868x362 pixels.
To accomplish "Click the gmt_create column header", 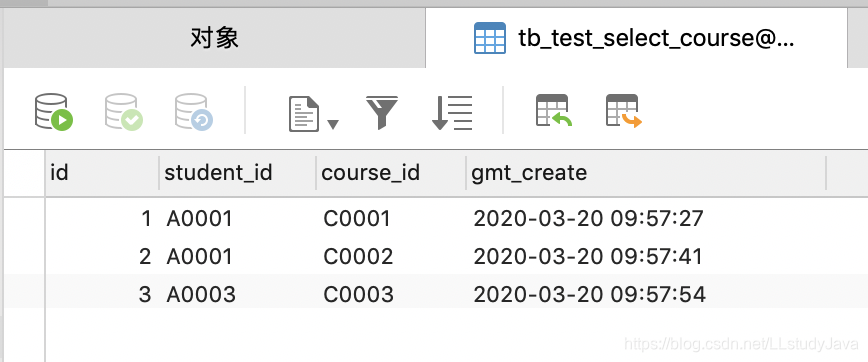I will pos(646,173).
